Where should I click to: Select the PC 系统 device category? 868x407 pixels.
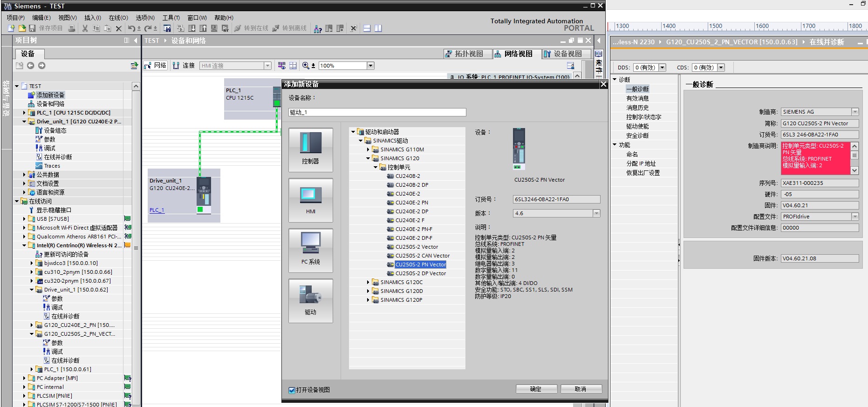point(311,251)
